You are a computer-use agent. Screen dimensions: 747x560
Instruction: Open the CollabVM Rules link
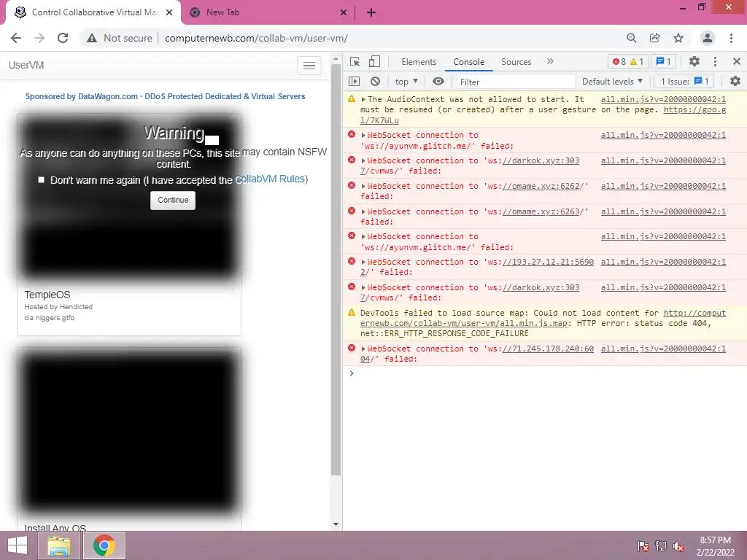270,179
